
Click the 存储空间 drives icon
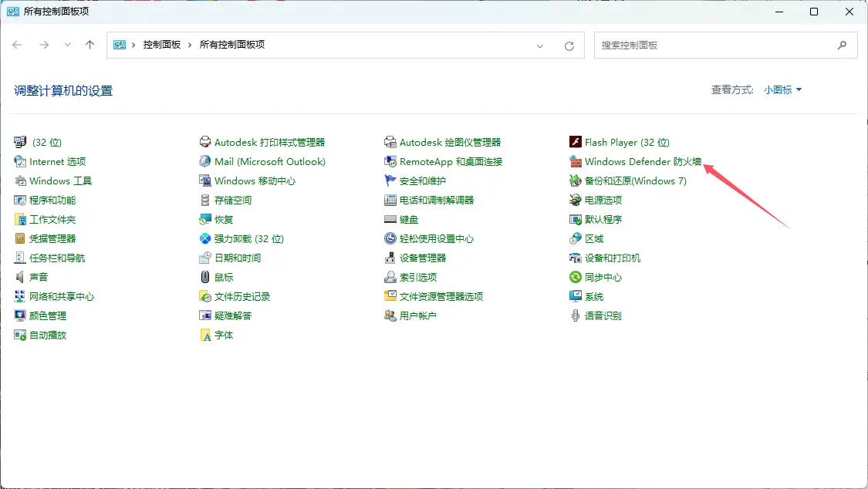click(204, 201)
